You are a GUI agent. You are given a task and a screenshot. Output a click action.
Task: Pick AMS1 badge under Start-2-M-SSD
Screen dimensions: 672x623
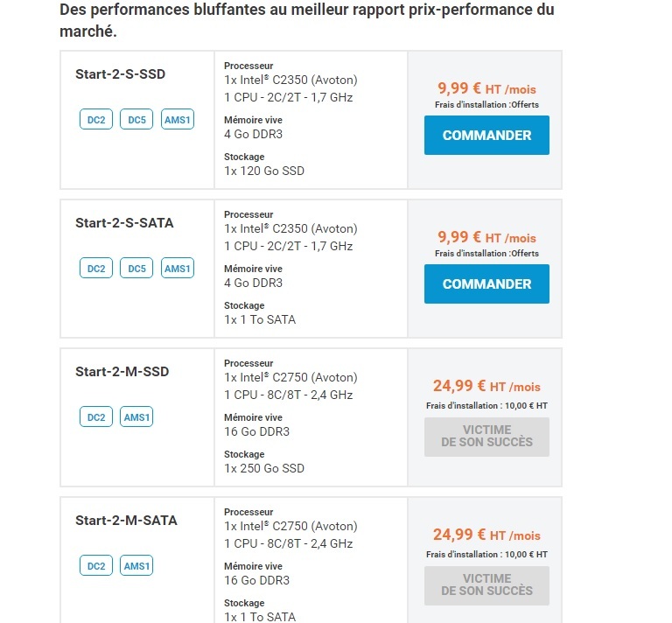137,417
